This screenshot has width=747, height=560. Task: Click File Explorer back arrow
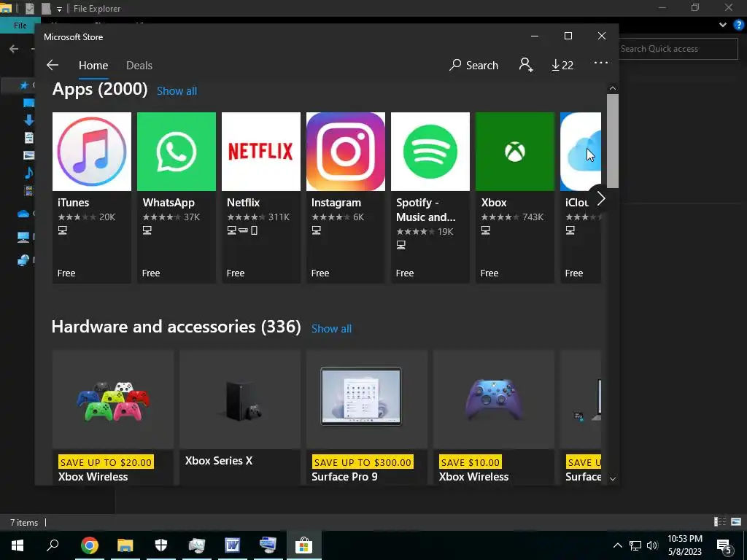click(x=14, y=49)
